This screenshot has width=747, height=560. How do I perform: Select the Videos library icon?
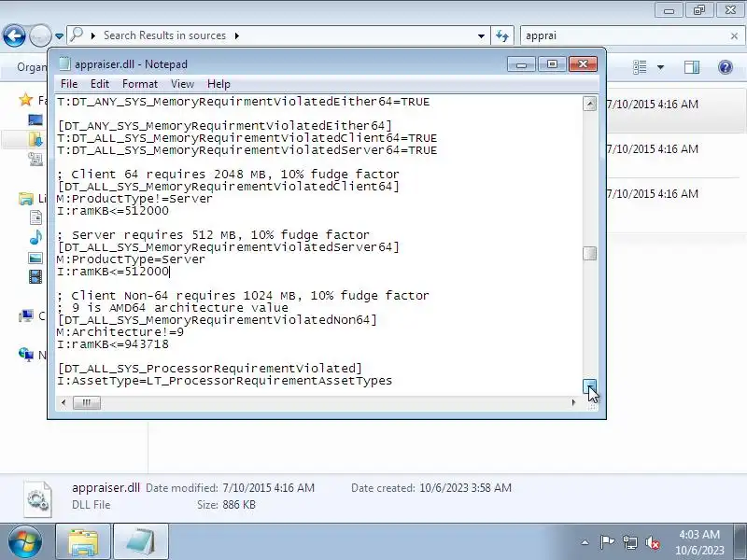click(x=35, y=276)
